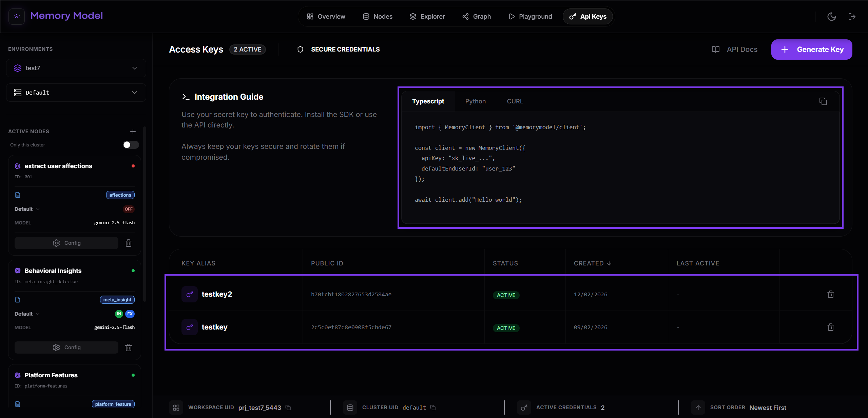Click the logout icon in header
The width and height of the screenshot is (868, 418).
coord(852,17)
